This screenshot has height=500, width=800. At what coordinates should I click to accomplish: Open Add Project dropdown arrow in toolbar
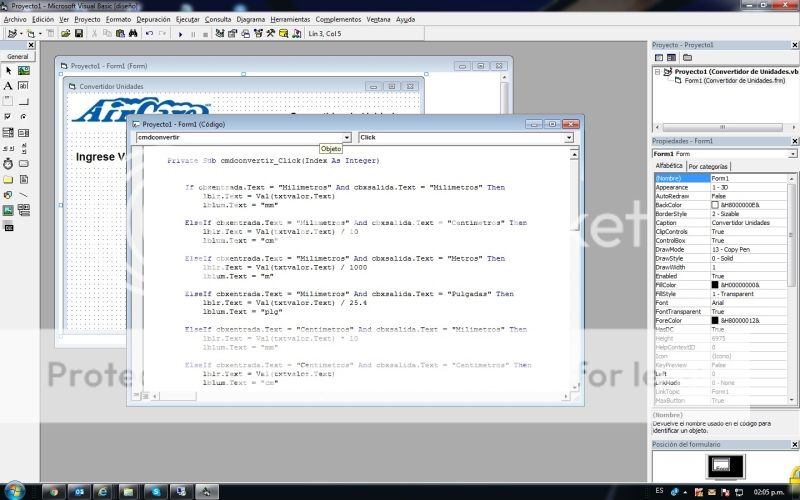tap(21, 34)
